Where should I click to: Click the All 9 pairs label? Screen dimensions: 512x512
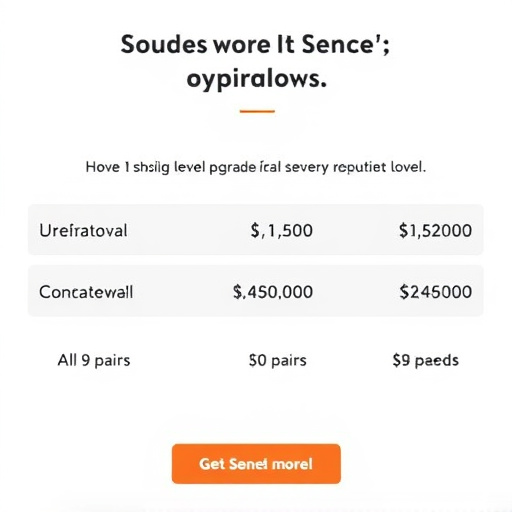coord(94,361)
